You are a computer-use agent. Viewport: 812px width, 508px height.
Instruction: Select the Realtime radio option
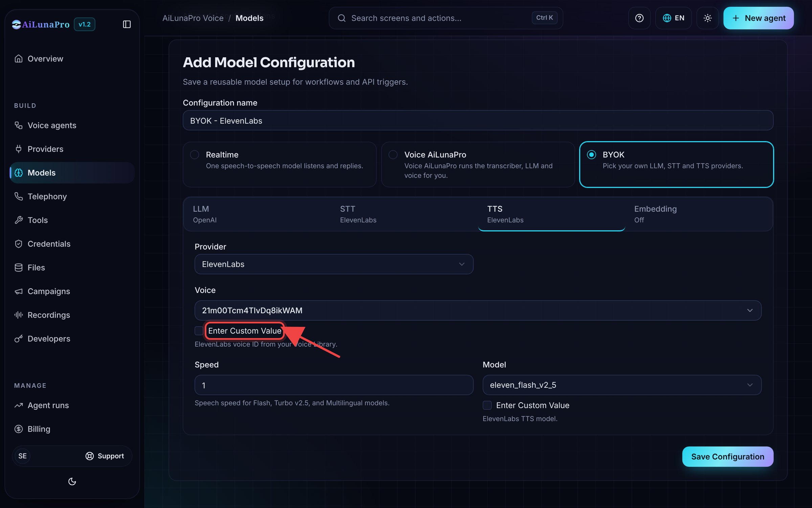(x=195, y=155)
